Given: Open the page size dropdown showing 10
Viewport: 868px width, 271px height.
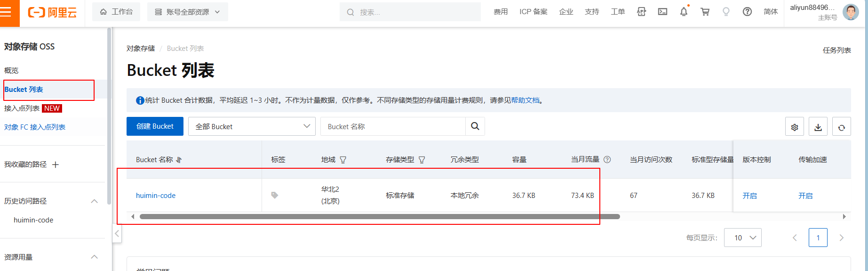Looking at the screenshot, I should coord(742,238).
